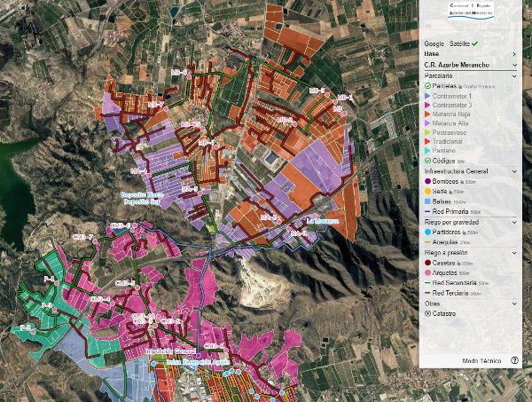Open the help question-mark icon
This screenshot has width=532, height=402.
click(x=514, y=360)
